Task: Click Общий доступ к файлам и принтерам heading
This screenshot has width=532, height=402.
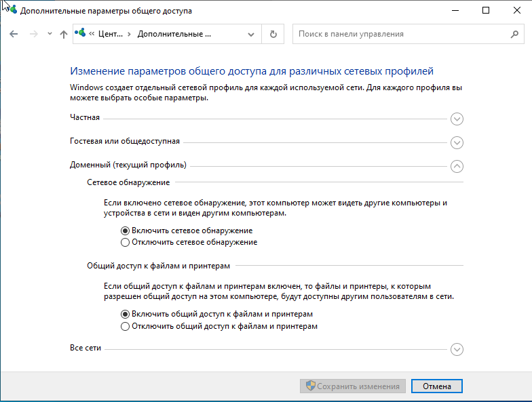Action: pos(159,266)
